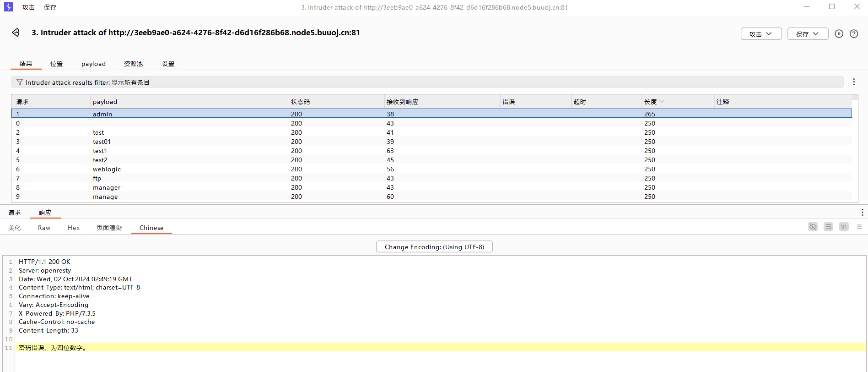Image resolution: width=868 pixels, height=372 pixels.
Task: Select the weblogic payload row
Action: 431,169
